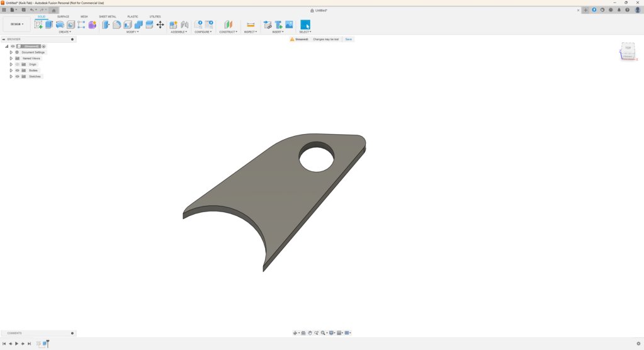Open the Design workspace dropdown

point(17,25)
